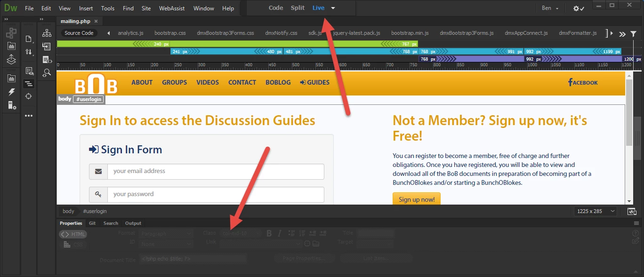
Task: Toggle the live view options eye icon
Action: pyautogui.click(x=29, y=71)
